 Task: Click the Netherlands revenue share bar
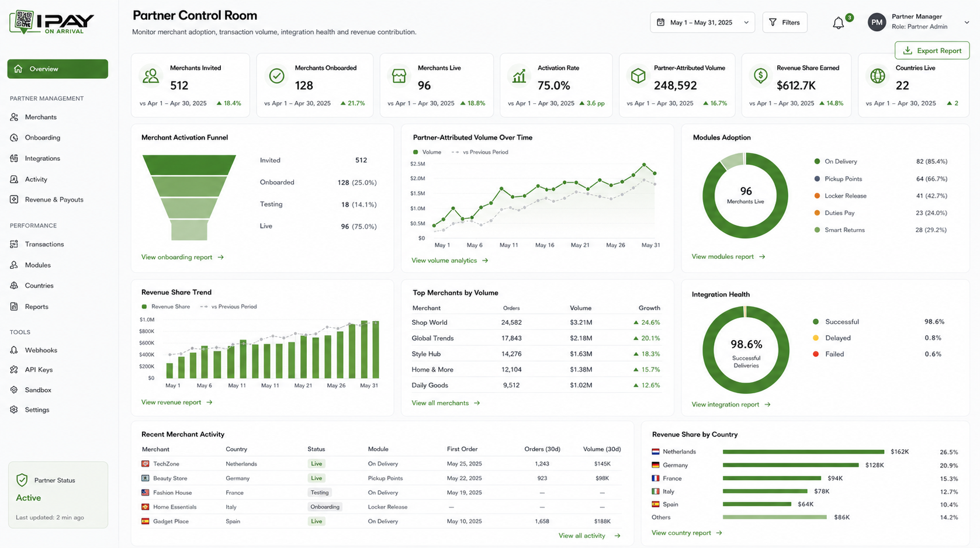pos(804,452)
